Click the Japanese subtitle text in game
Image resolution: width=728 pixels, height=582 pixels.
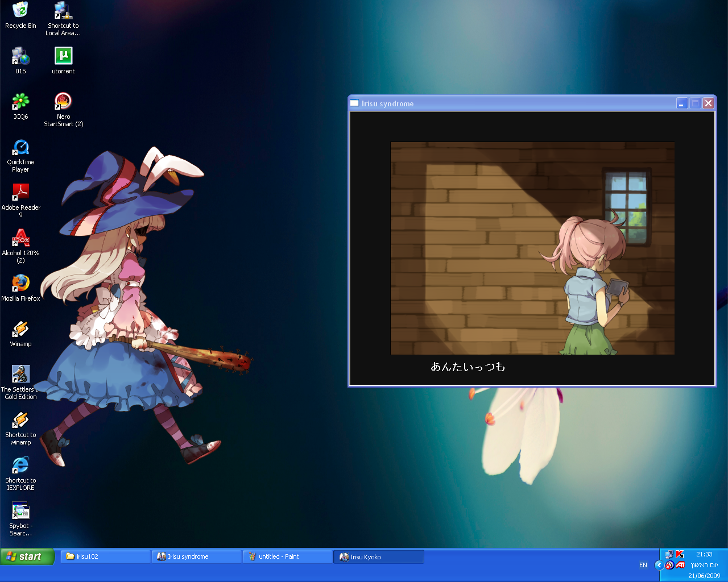468,367
